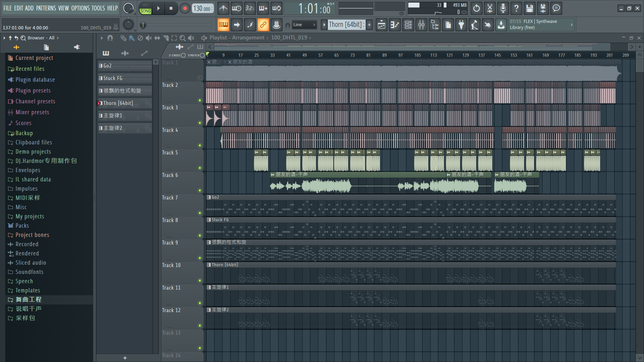Switch to SONG mode
644x362 pixels.
click(146, 11)
